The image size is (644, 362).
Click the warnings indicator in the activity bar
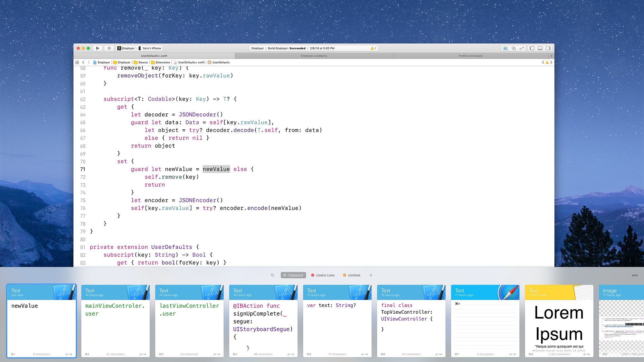pos(373,48)
